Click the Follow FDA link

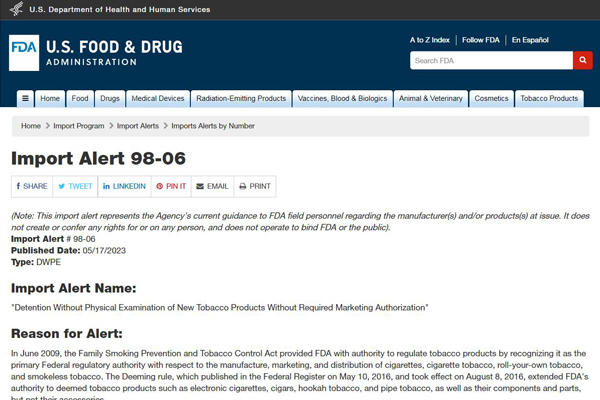point(481,40)
